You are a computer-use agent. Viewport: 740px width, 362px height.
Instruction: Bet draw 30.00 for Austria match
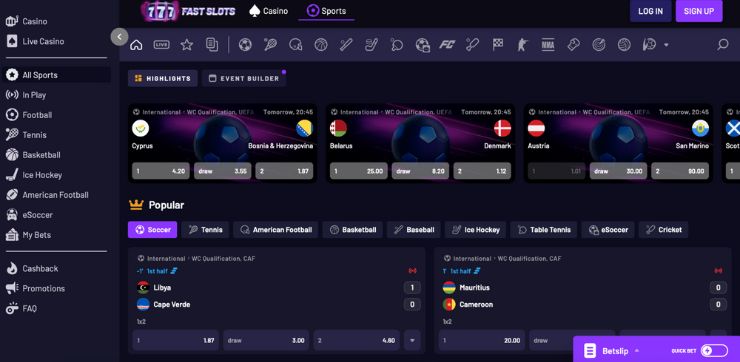[618, 171]
